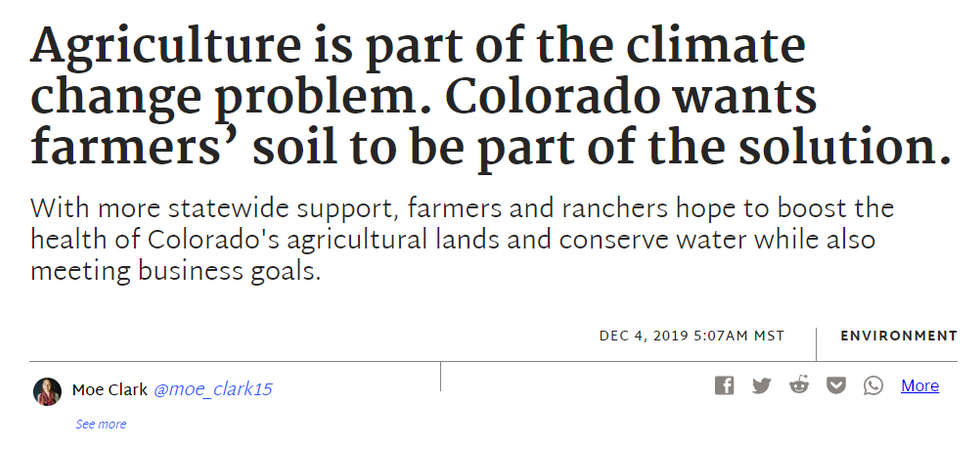Share the article via WhatsApp

(x=873, y=386)
